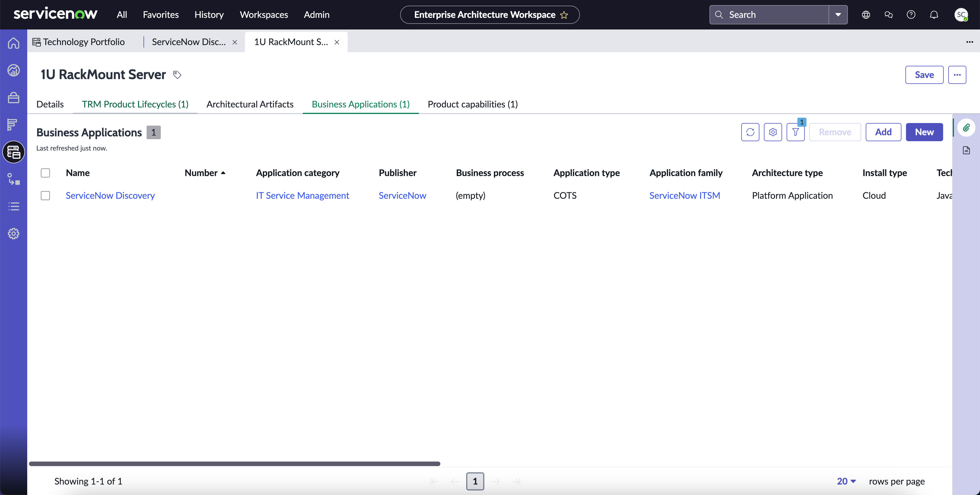Check the ServiceNow Discovery row checkbox
The height and width of the screenshot is (495, 980).
click(x=45, y=196)
